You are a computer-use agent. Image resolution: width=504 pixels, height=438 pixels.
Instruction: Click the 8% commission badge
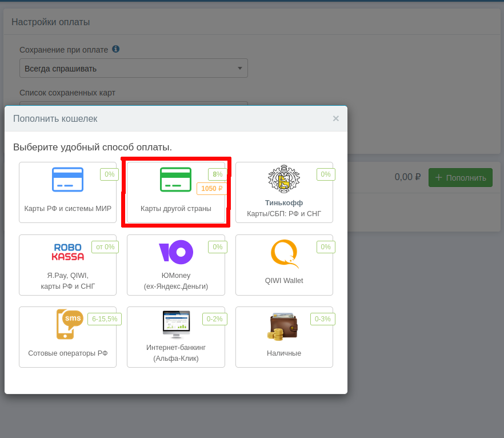(217, 174)
